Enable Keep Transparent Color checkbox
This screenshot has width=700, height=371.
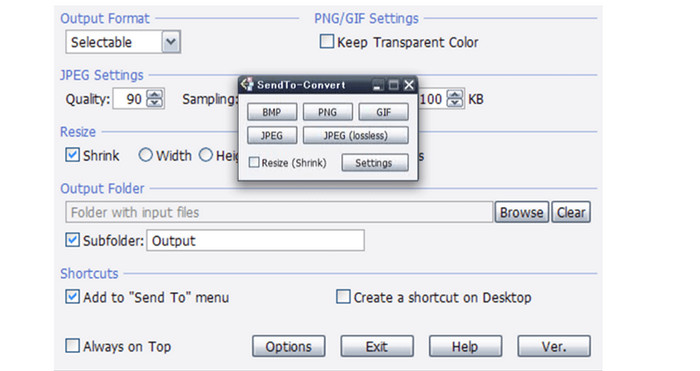(326, 42)
